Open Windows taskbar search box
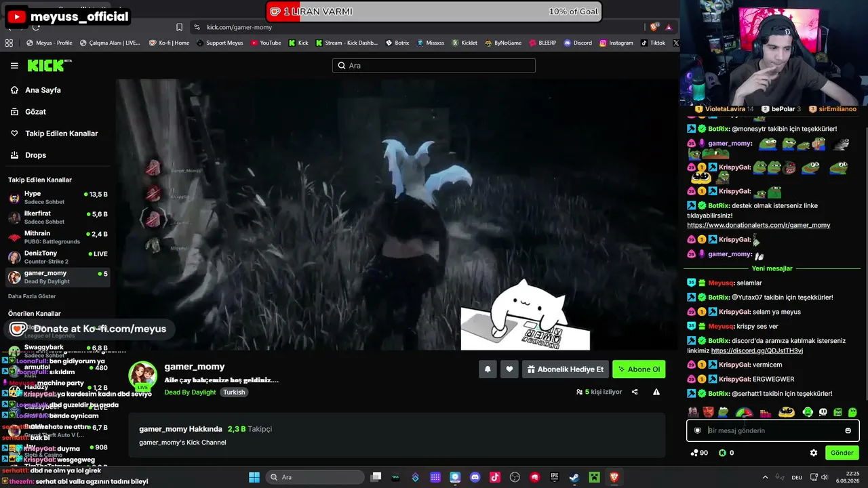This screenshot has width=868, height=488. (x=315, y=477)
